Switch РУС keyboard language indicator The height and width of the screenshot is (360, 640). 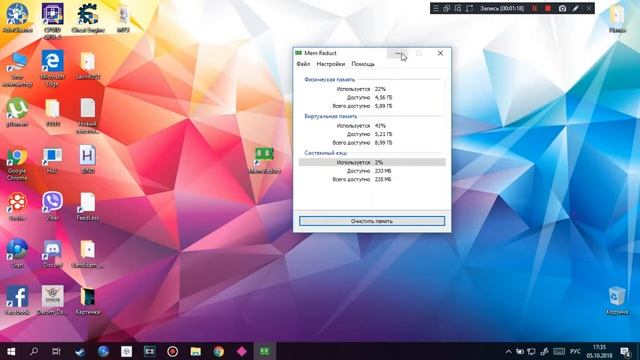point(575,351)
